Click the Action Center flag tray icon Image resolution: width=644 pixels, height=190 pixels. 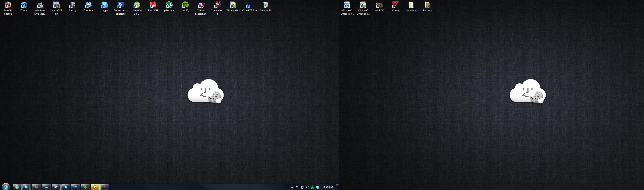pyautogui.click(x=297, y=187)
